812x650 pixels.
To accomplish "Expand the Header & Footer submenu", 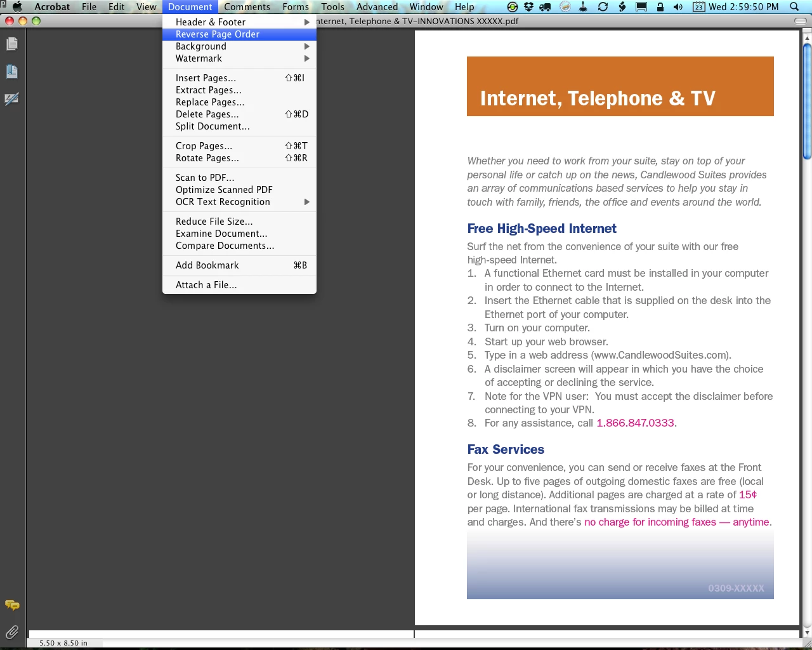I will click(239, 22).
